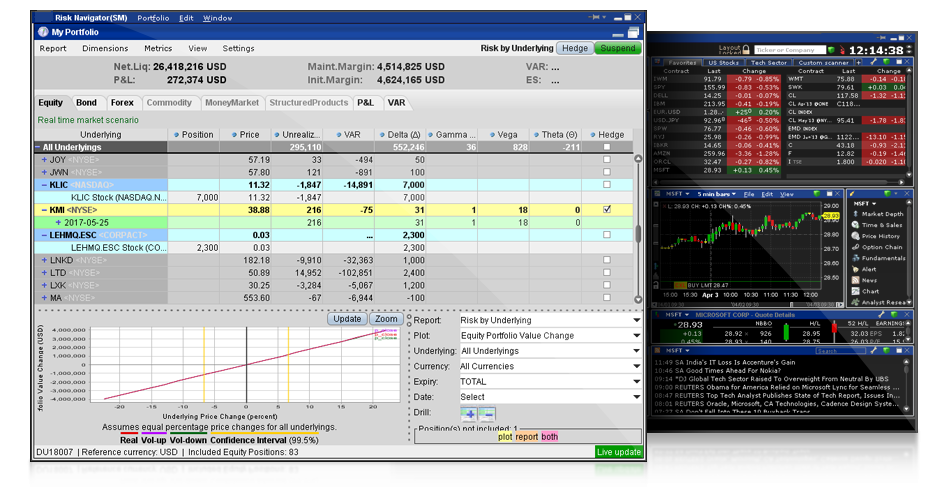948x500 pixels.
Task: Click the pink both legend swatch
Action: pos(550,437)
